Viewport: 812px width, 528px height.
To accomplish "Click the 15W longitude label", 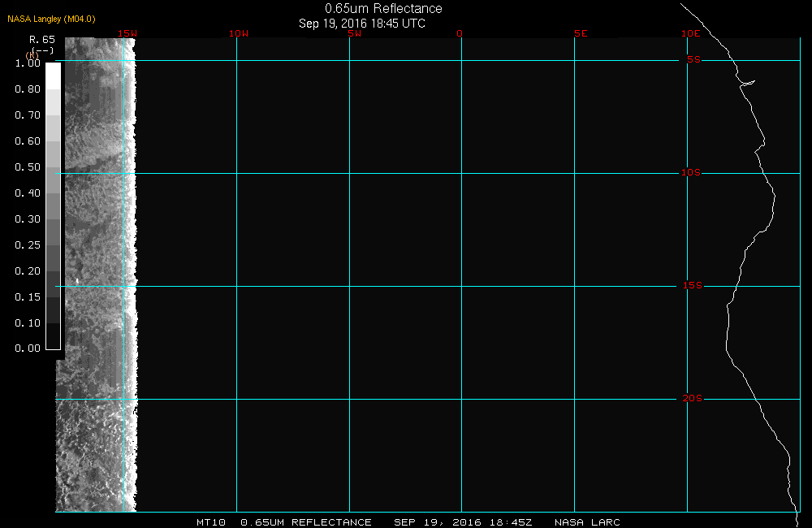I will click(127, 33).
